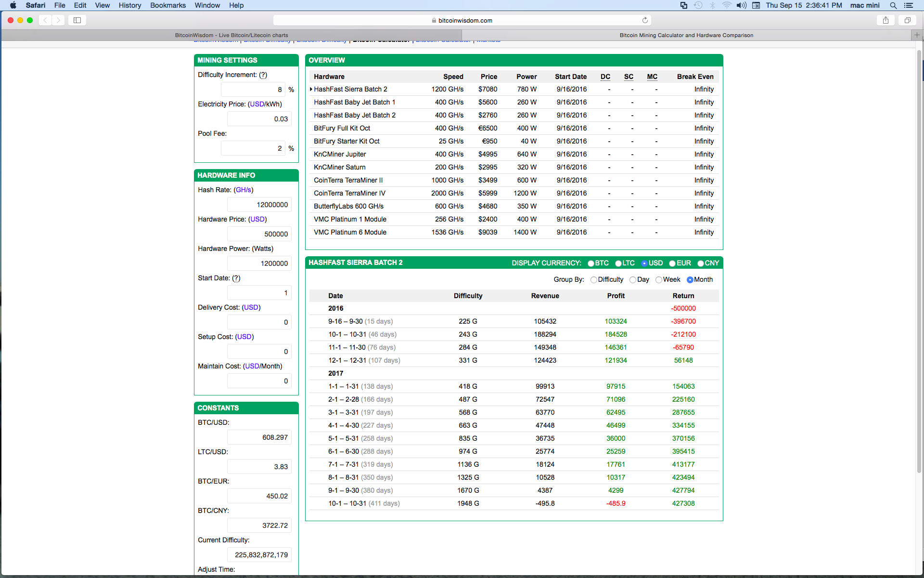Screen dimensions: 924x578
Task: Click the screen sharing menu bar icon
Action: (684, 5)
